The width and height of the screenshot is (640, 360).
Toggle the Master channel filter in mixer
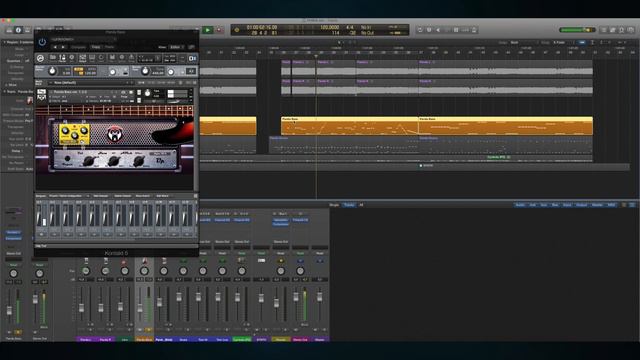click(x=597, y=205)
